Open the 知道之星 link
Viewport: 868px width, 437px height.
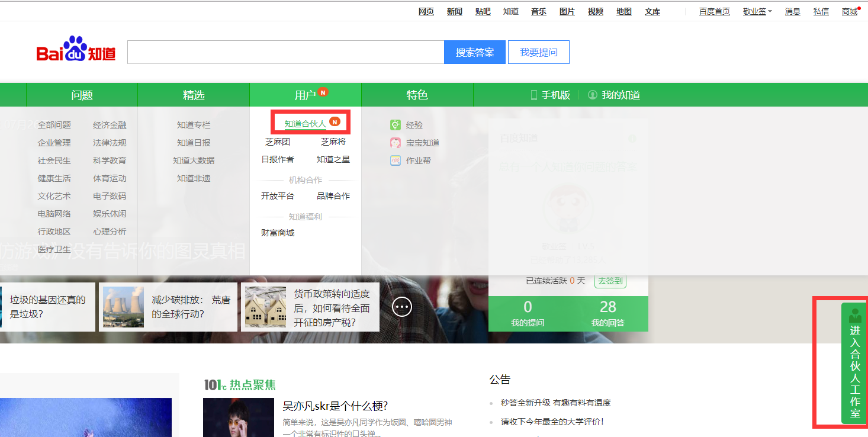tap(333, 159)
